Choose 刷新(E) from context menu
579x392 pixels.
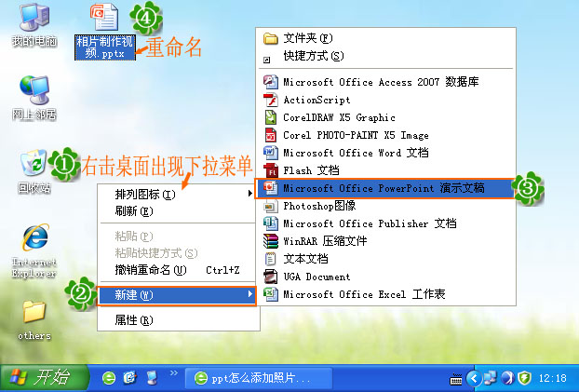pyautogui.click(x=179, y=211)
